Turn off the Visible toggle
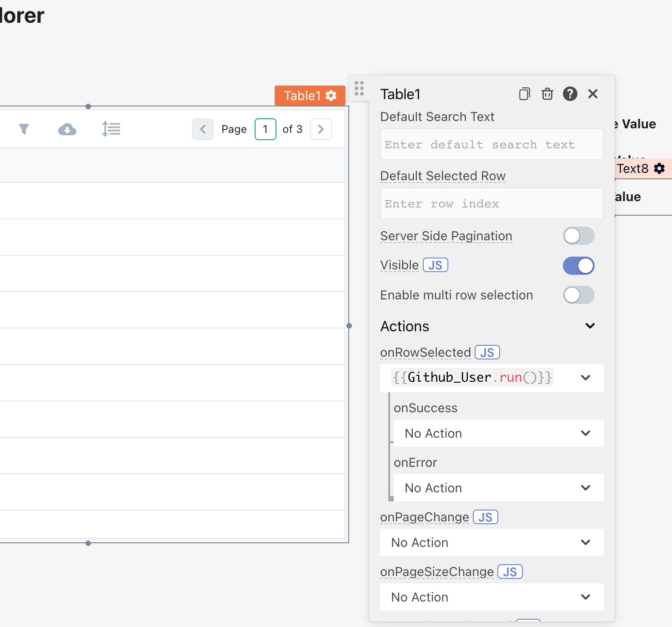Viewport: 672px width, 627px height. tap(578, 266)
